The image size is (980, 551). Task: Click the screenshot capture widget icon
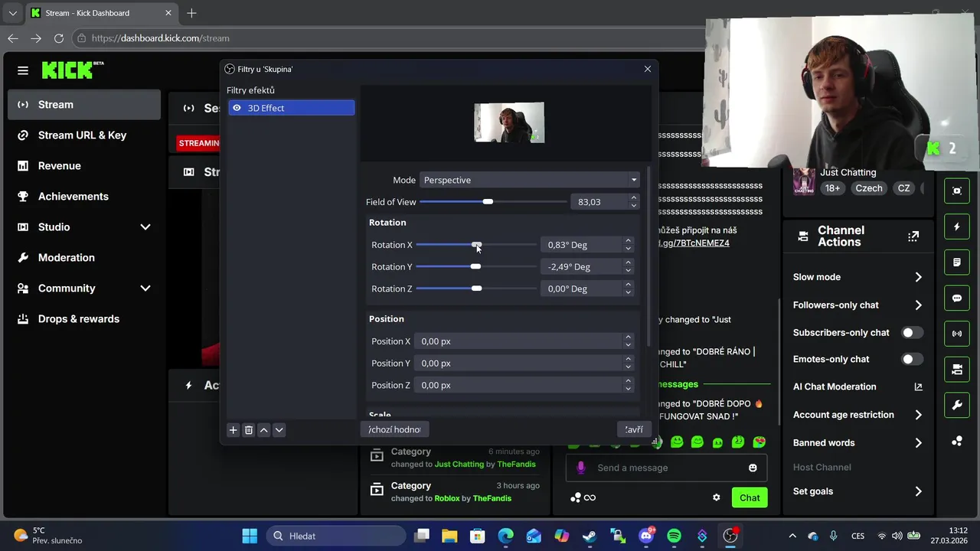(x=957, y=191)
